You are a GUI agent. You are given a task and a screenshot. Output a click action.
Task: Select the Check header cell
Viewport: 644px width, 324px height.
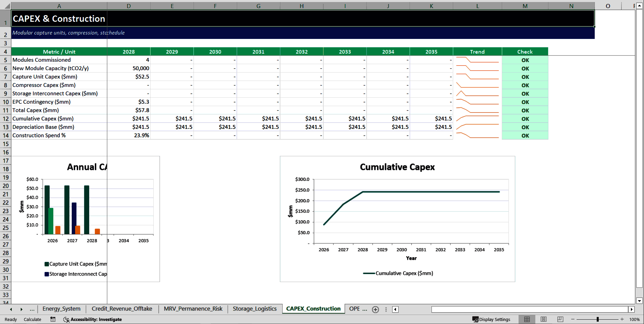(x=525, y=52)
